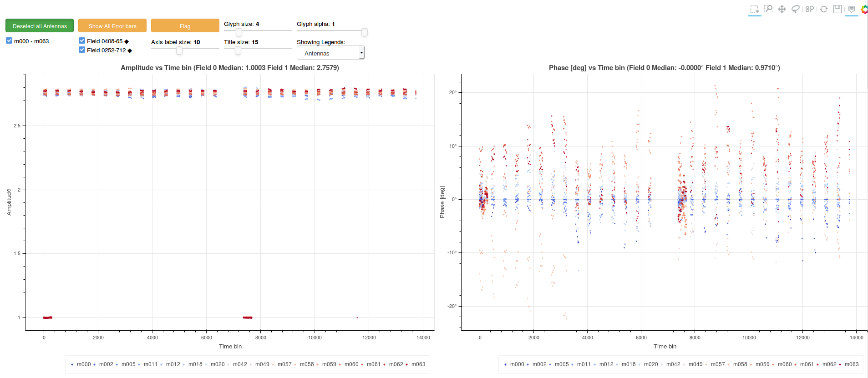Screen dimensions: 868x378
Task: Click the Glyph size slider handle
Action: (239, 32)
